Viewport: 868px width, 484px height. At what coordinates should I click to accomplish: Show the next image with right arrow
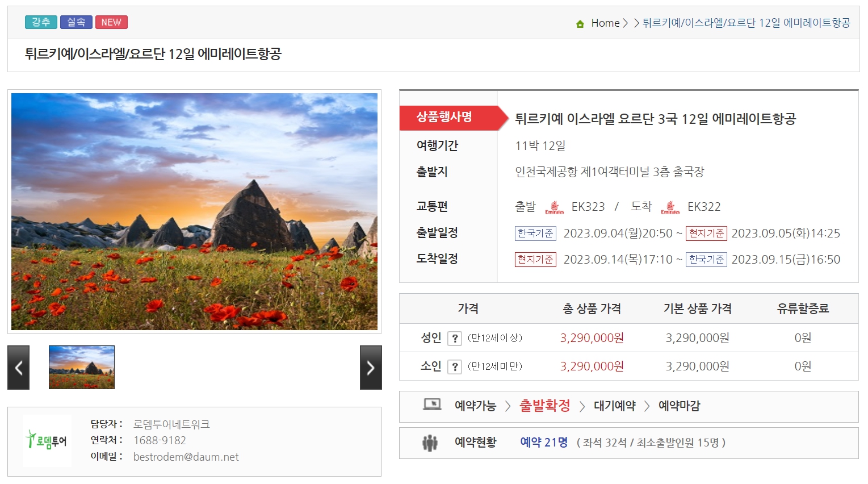(371, 368)
